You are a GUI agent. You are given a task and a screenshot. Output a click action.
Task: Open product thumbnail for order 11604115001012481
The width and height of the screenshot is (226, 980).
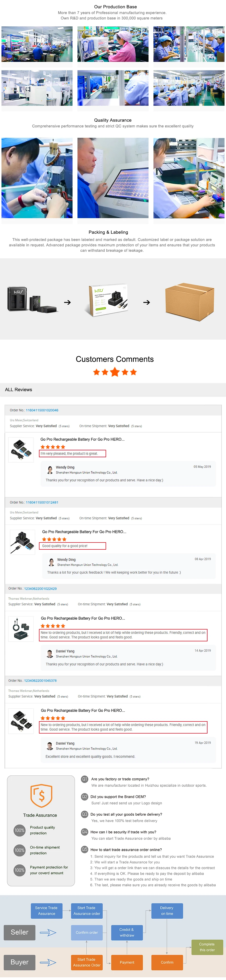tap(22, 542)
